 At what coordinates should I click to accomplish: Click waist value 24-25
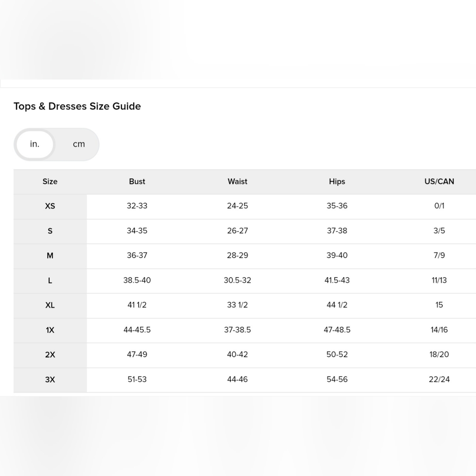pos(238,206)
